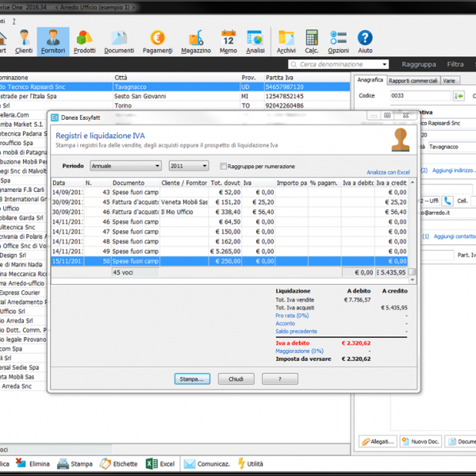This screenshot has height=476, width=476.
Task: Click the Analizza con Excel link
Action: (388, 172)
